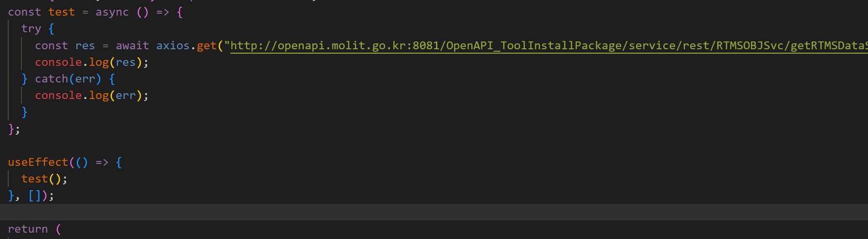Click 'async' keyword in test declaration
868x239 pixels.
coord(112,12)
